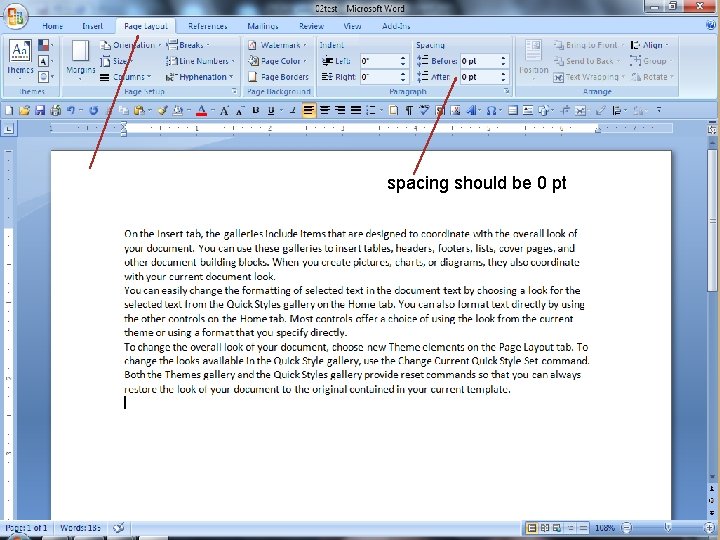Open the Columns dropdown
Screen dimensions: 720x540
pyautogui.click(x=126, y=77)
